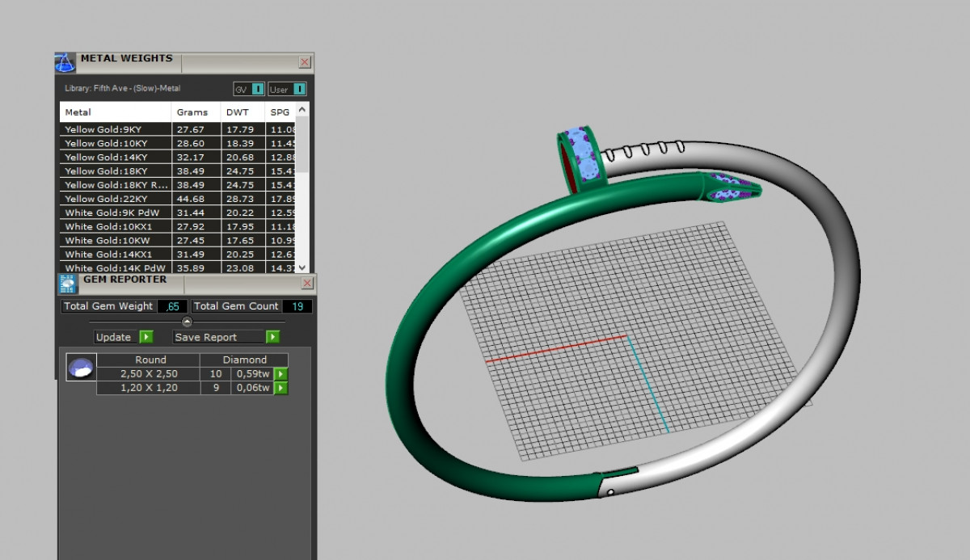
Task: Click the Metal Weights scale icon
Action: click(x=65, y=62)
